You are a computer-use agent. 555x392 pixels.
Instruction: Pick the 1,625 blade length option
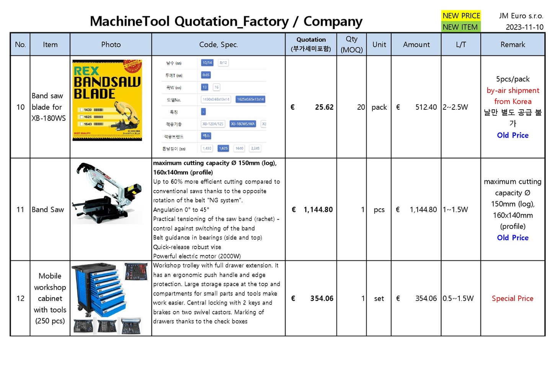(x=223, y=148)
